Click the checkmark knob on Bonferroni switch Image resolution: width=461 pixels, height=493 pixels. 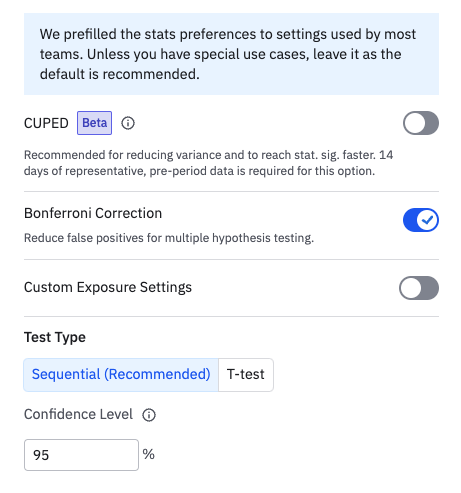click(427, 220)
